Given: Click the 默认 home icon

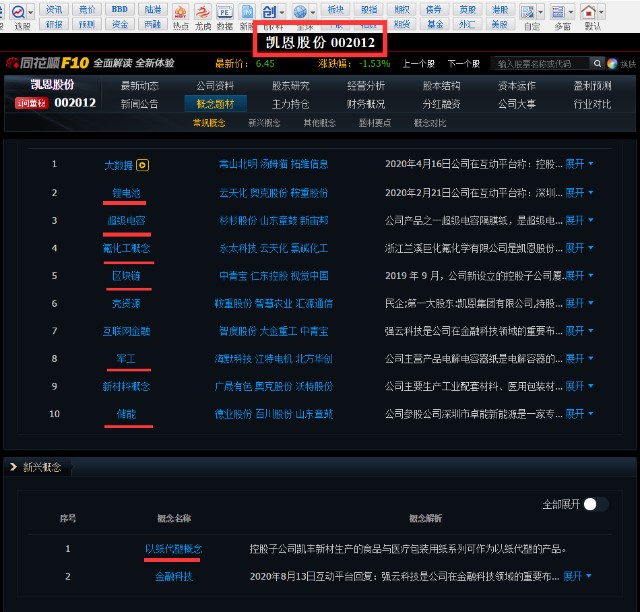Looking at the screenshot, I should point(588,12).
